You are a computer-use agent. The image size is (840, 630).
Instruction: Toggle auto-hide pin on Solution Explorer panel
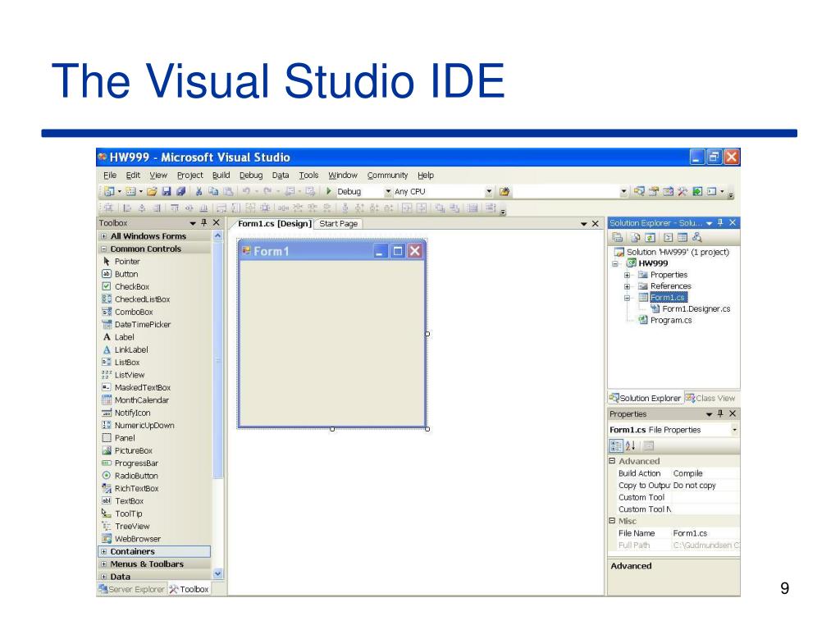tap(720, 222)
